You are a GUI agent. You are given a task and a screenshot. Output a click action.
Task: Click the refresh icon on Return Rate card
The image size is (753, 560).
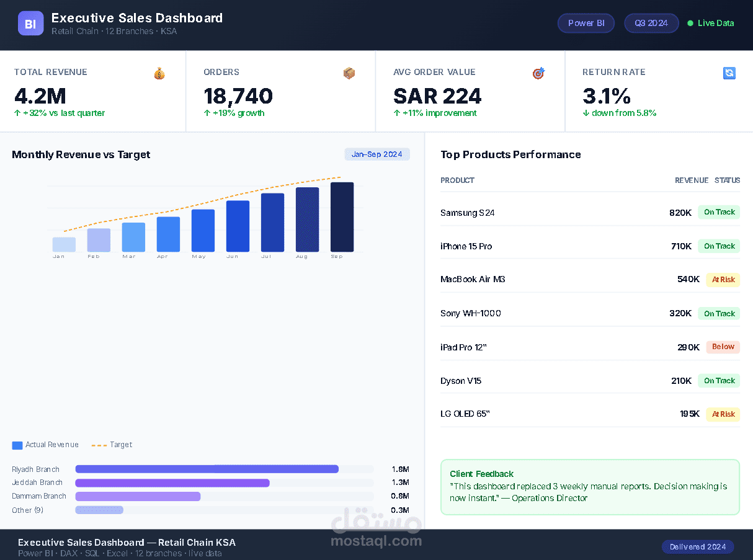click(729, 73)
